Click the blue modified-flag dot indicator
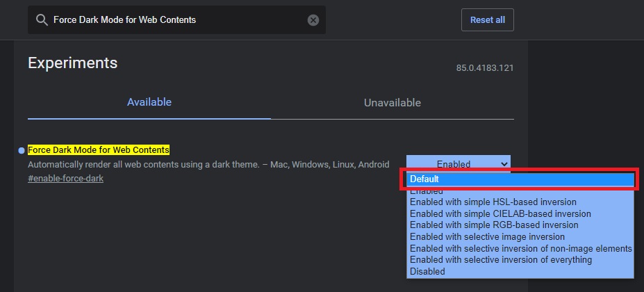Screen dimensions: 644x292 click(22, 150)
